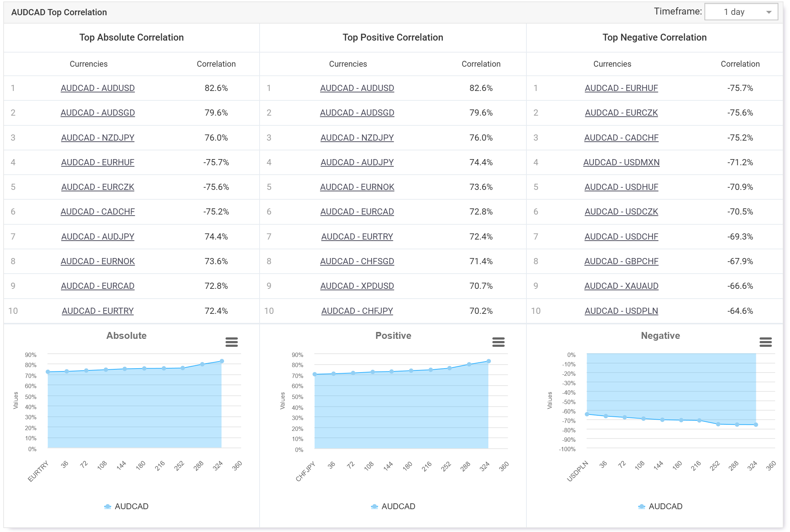Click AUDCAD - XPDUSD pair link

357,286
